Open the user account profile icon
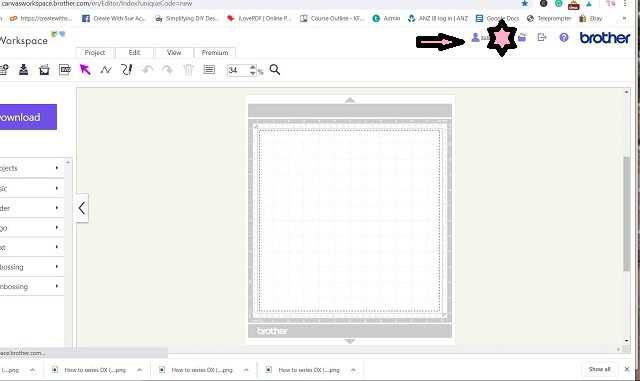 coord(476,38)
